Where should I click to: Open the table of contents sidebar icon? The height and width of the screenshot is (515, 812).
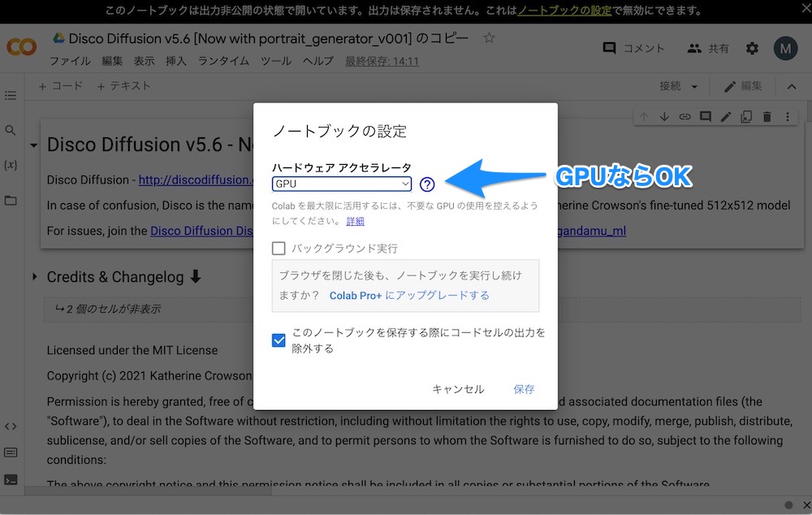tap(11, 95)
